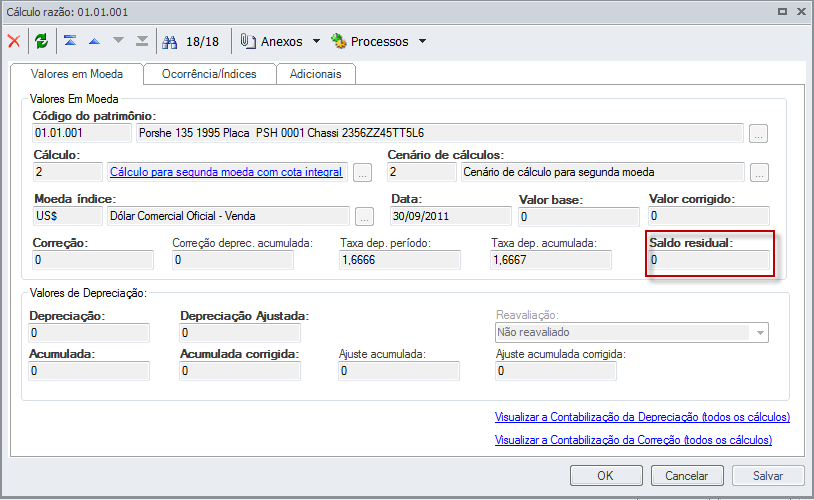The image size is (814, 500).
Task: Click the Valor corrigido field
Action: click(709, 216)
